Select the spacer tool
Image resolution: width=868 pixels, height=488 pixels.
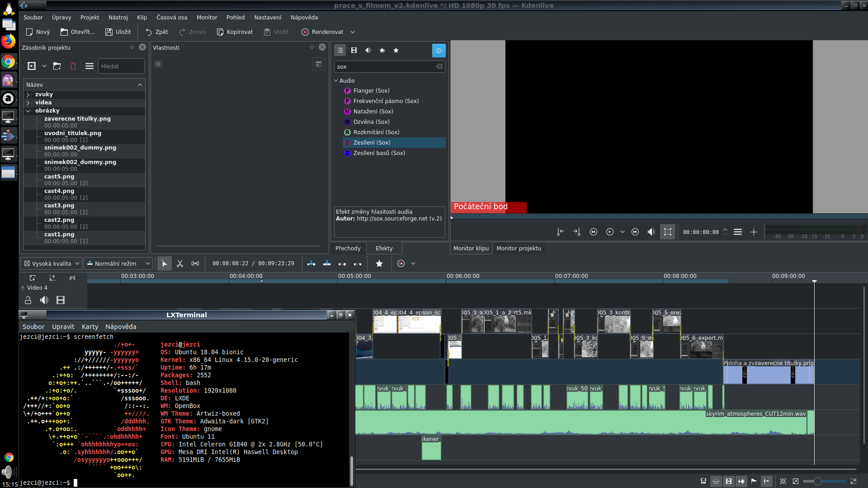click(195, 263)
